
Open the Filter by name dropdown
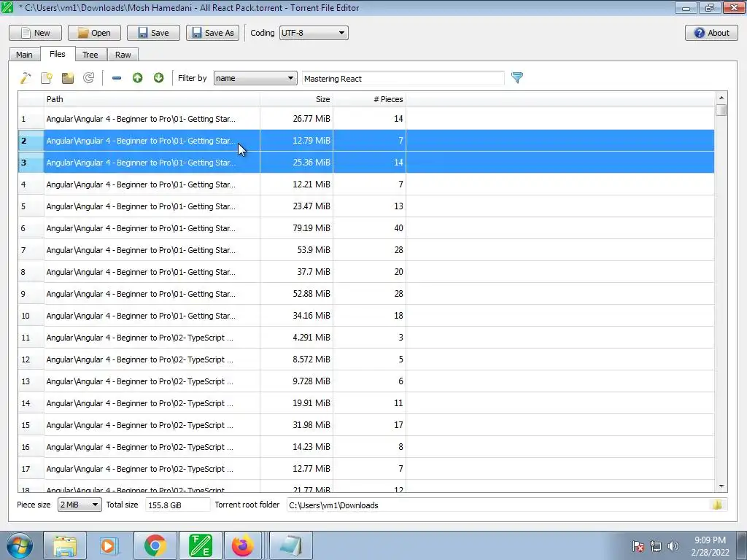(x=255, y=78)
